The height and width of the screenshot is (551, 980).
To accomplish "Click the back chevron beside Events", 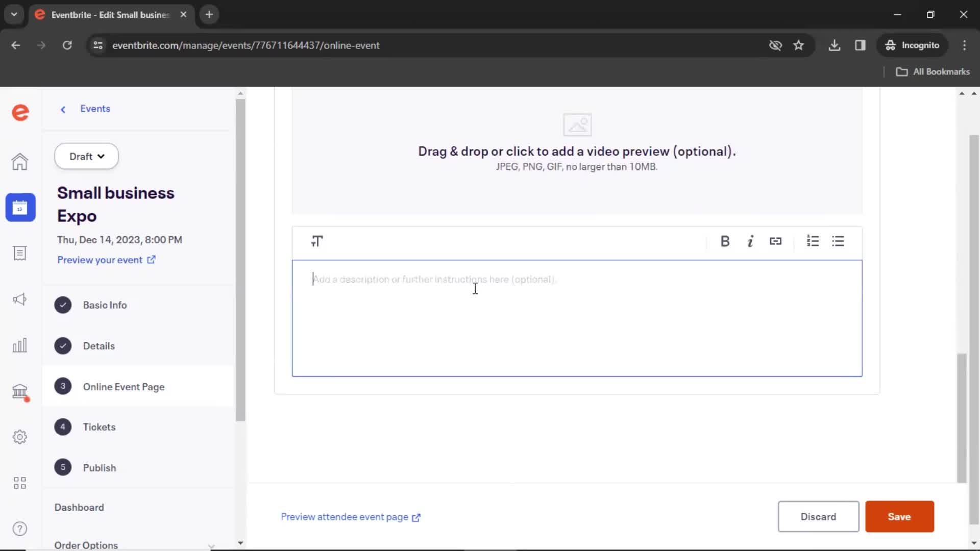I will click(63, 109).
